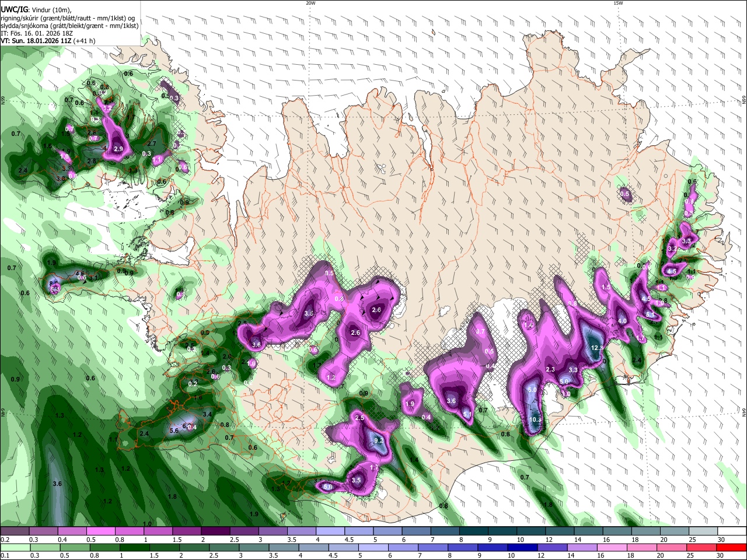Screen dimensions: 747x560
Task: Click the white 30 swatch in upper legend row
Action: coord(733,531)
